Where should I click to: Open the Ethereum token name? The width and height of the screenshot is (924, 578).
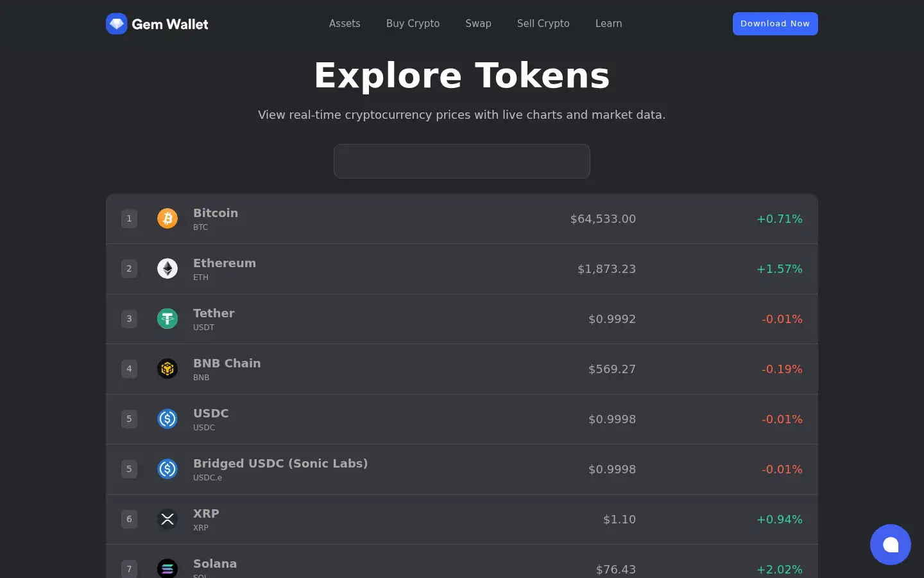point(225,263)
